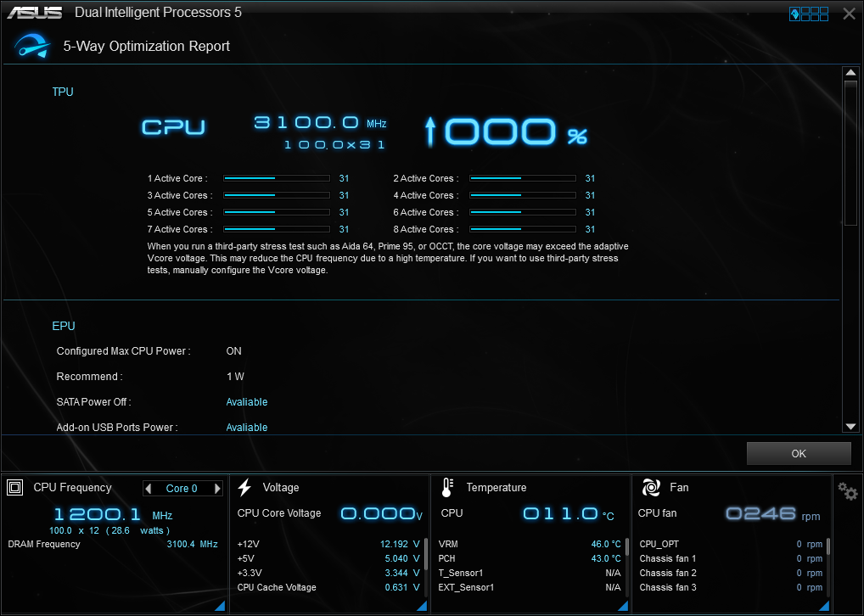This screenshot has width=864, height=616.
Task: Click the 7 Active Cores ratio bar
Action: click(277, 229)
